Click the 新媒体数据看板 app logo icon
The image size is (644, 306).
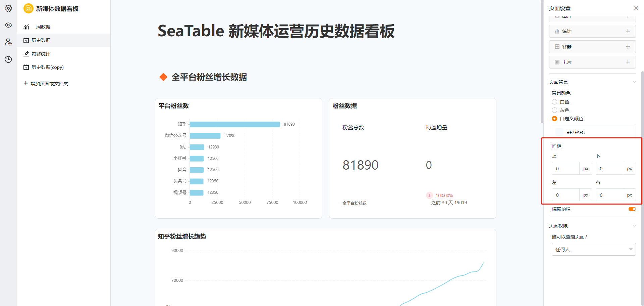29,8
